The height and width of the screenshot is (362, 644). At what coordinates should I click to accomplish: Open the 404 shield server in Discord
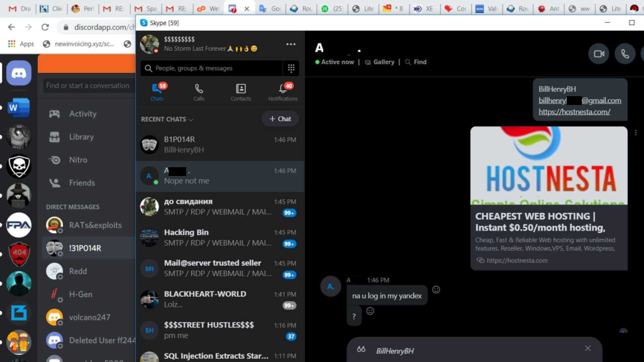(18, 254)
